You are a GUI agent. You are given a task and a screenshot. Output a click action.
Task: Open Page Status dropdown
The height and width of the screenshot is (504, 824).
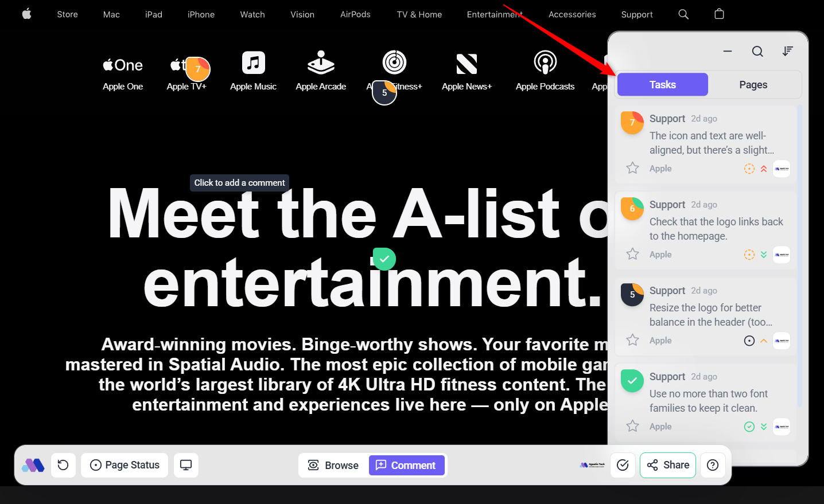tap(125, 465)
